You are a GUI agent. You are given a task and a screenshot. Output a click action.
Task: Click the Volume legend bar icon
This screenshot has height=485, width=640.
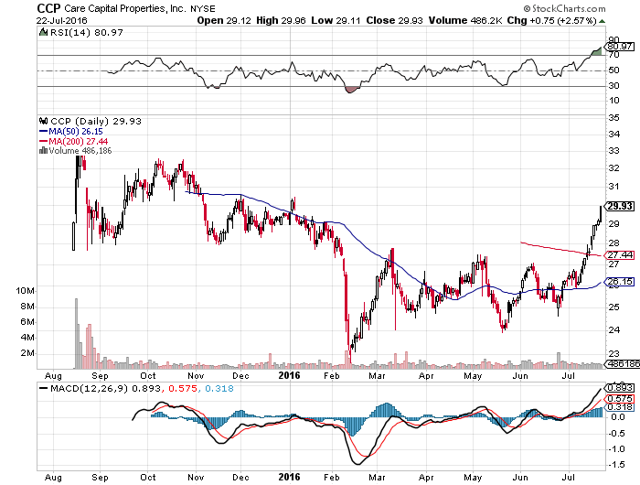coord(43,151)
